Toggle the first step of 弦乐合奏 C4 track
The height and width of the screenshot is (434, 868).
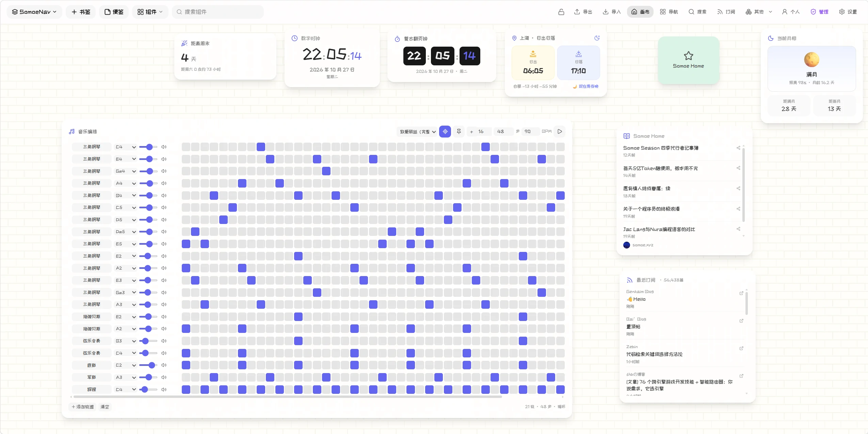pos(186,353)
